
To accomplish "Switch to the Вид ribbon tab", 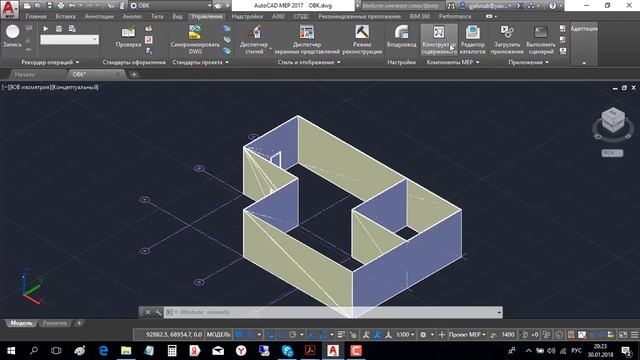I will (177, 16).
